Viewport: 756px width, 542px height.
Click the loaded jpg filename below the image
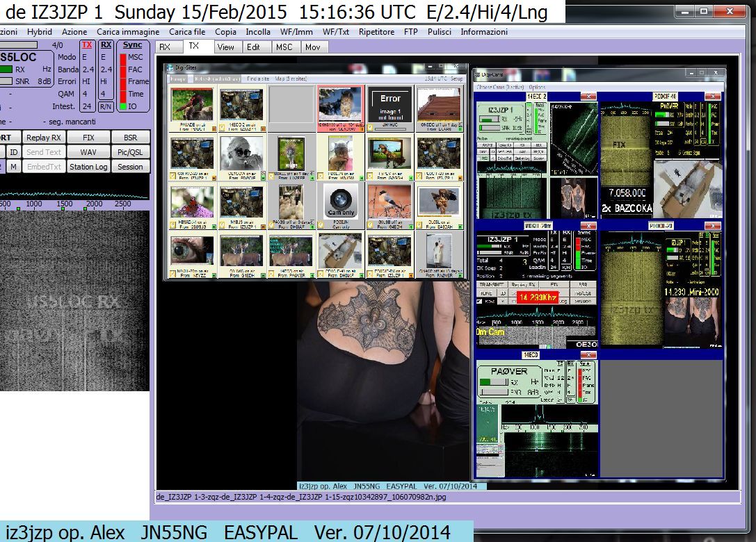tap(301, 497)
